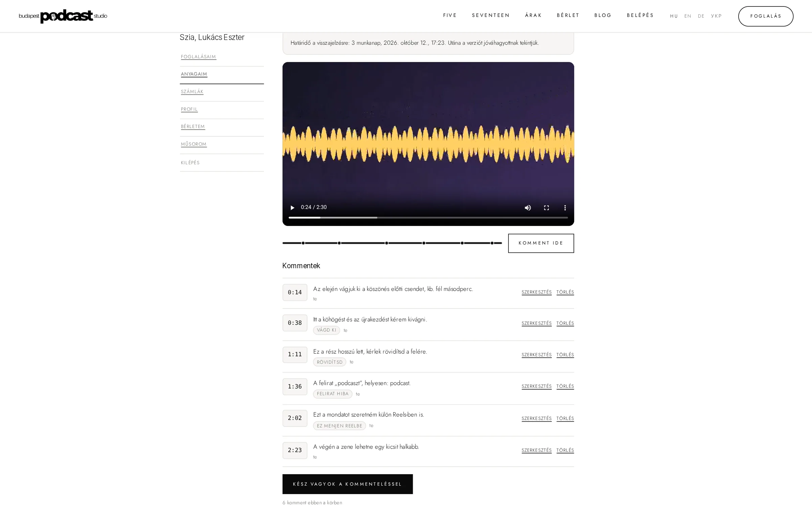812x508 pixels.
Task: Edit the 1:11 comment via Szerkesztés
Action: click(537, 355)
